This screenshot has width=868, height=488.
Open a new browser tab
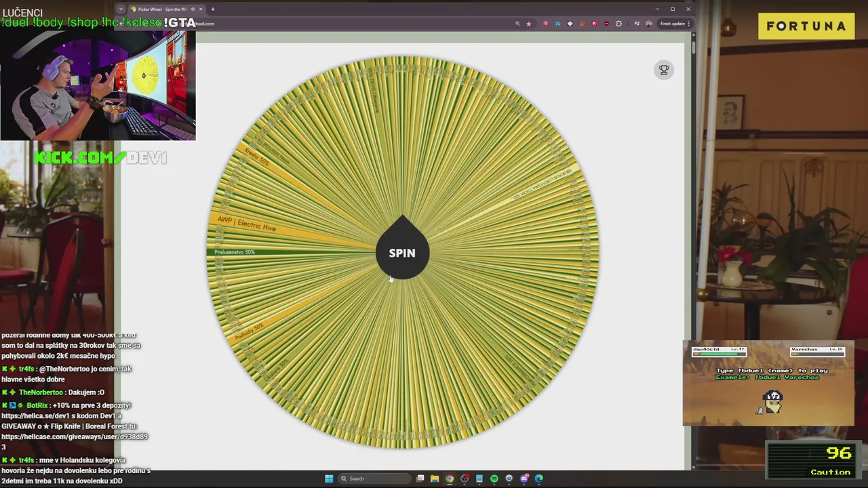click(x=213, y=9)
